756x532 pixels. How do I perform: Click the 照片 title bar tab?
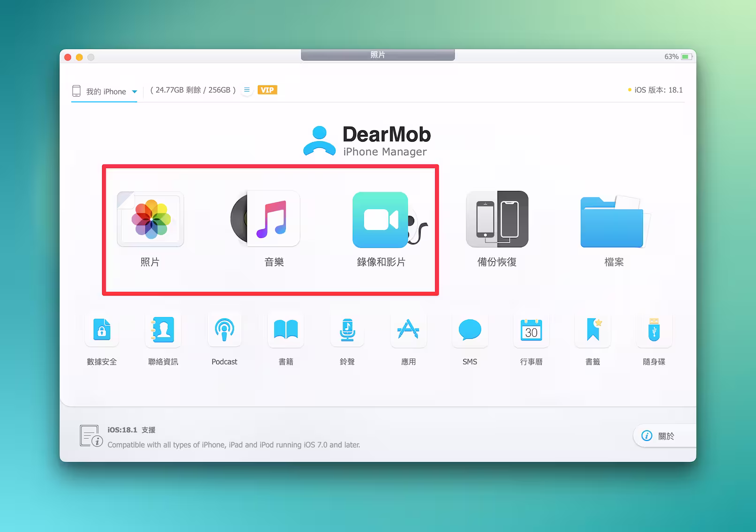pyautogui.click(x=378, y=55)
